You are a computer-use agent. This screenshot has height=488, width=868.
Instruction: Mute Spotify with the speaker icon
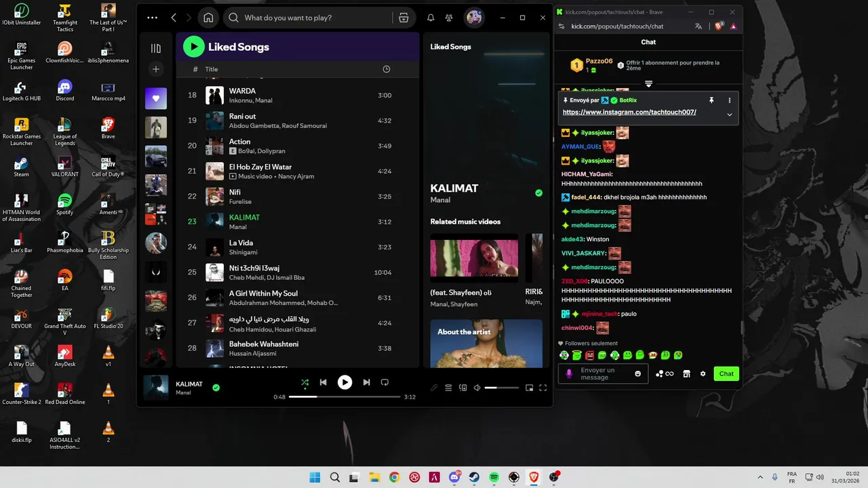477,388
